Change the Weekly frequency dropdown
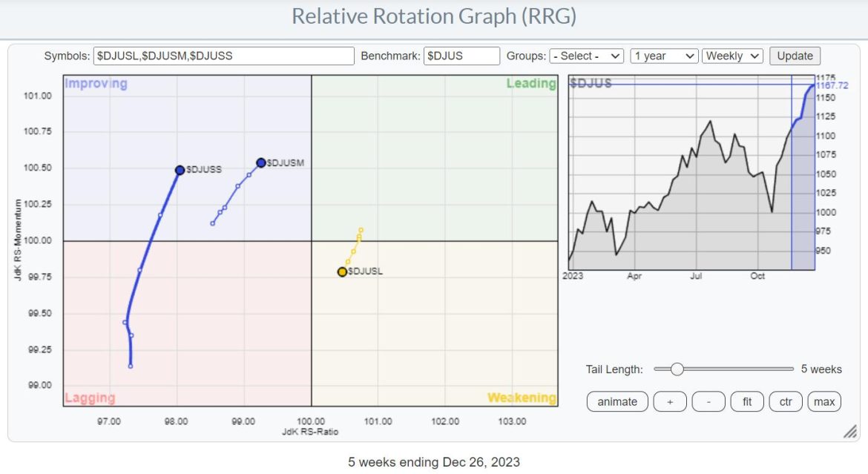 click(731, 56)
